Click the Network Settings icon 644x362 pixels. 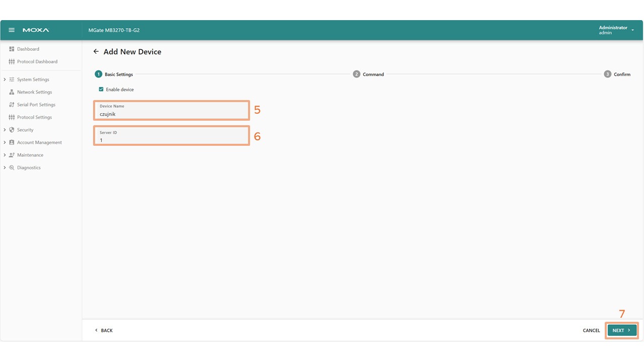(12, 92)
